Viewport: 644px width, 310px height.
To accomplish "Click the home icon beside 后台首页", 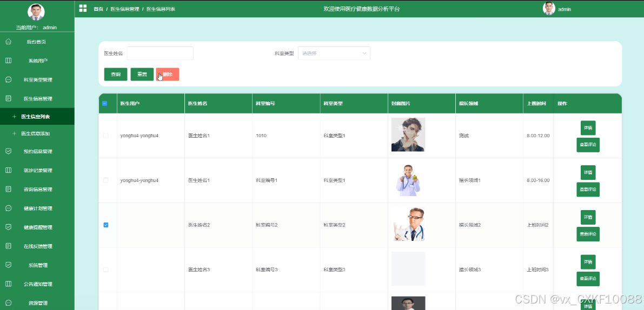I will [8, 42].
